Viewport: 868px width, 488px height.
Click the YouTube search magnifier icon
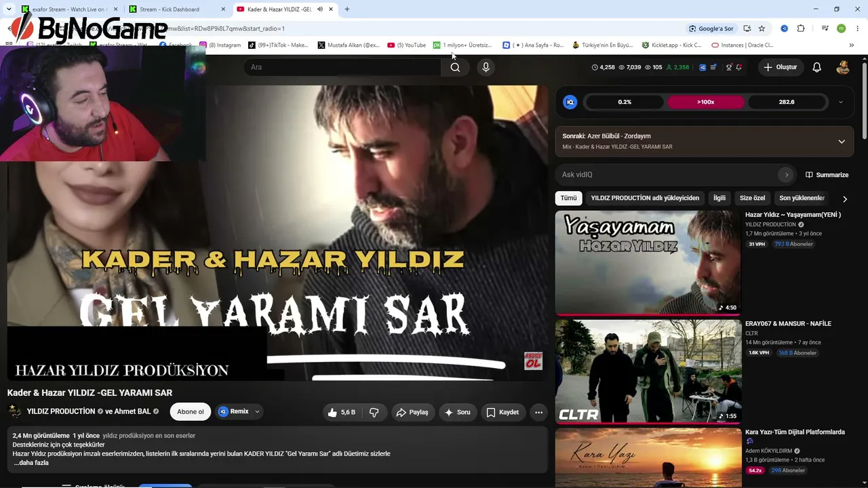[x=455, y=67]
